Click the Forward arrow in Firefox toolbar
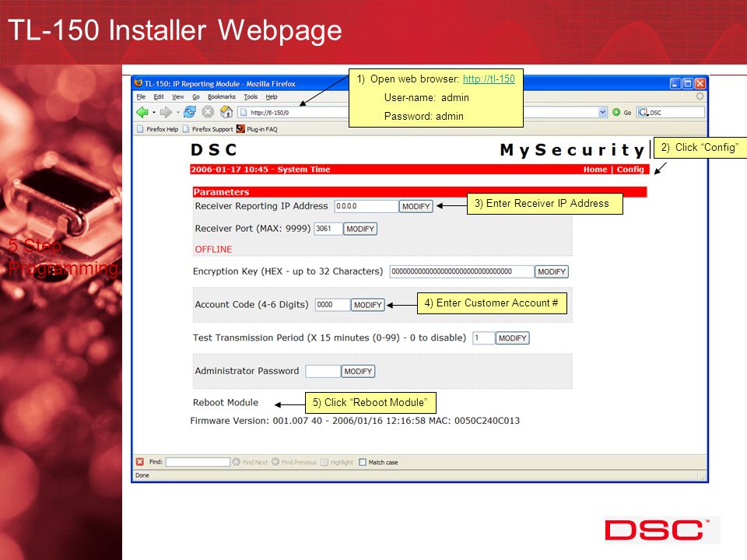The height and width of the screenshot is (560, 747). tap(165, 112)
